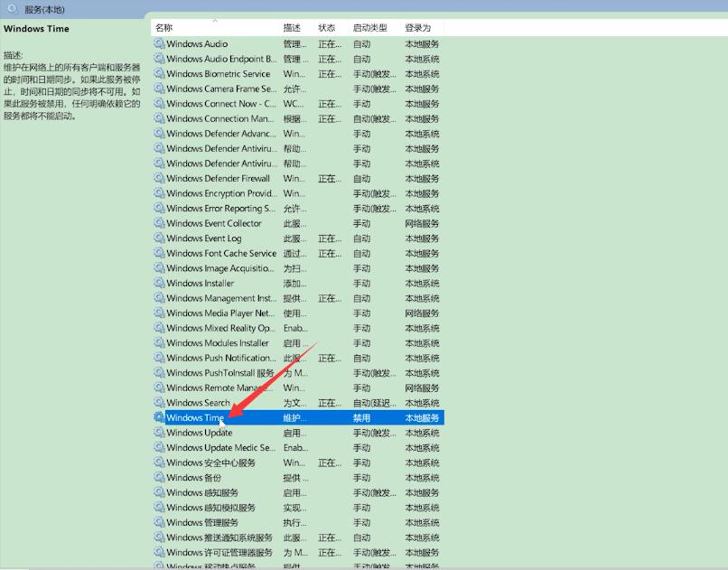Image resolution: width=728 pixels, height=570 pixels.
Task: Click 网络服务 login cell of Windows Event Collector
Action: pos(422,223)
